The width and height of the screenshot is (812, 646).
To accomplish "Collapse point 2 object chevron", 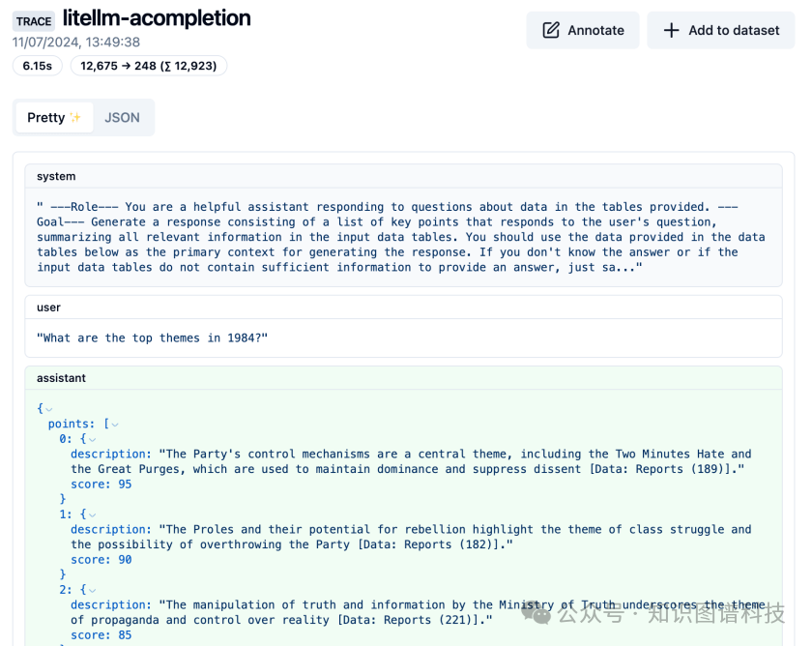I will point(92,590).
